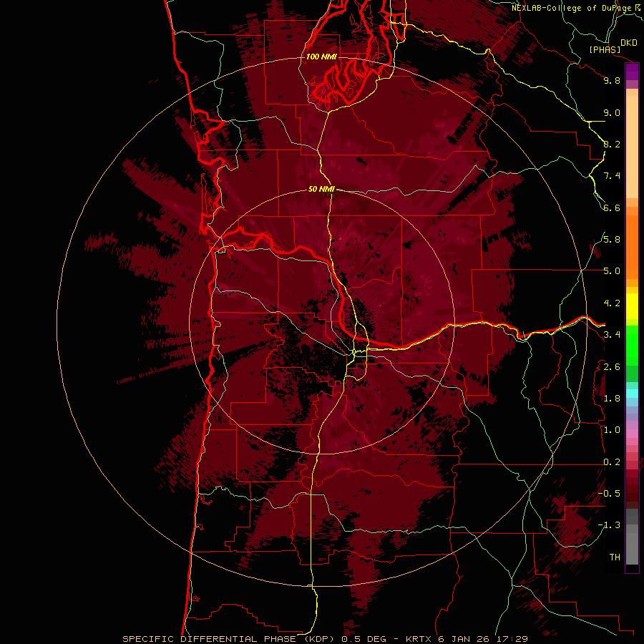Click the 4.2 scale value
Viewport: 644px width, 644px height.
point(612,303)
